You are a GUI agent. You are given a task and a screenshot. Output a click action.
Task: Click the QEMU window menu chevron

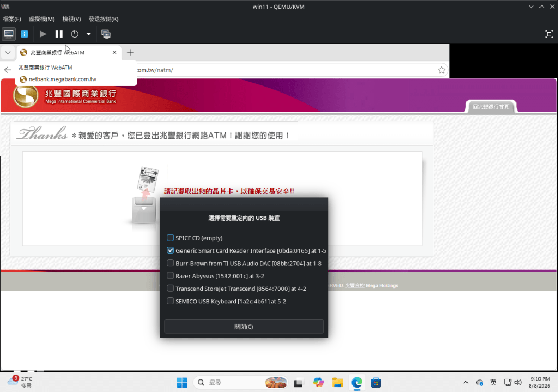click(x=531, y=7)
